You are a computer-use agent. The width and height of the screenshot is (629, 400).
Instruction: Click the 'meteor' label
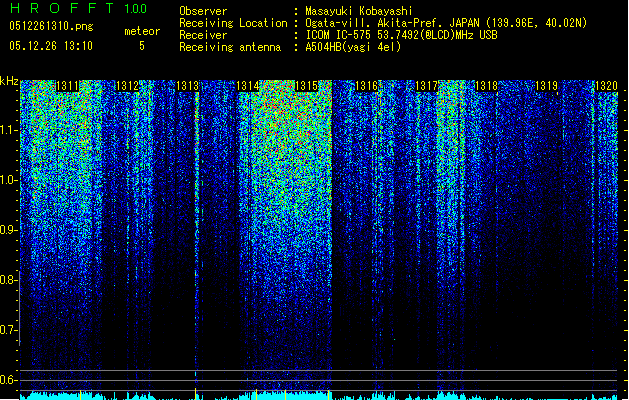(x=142, y=31)
